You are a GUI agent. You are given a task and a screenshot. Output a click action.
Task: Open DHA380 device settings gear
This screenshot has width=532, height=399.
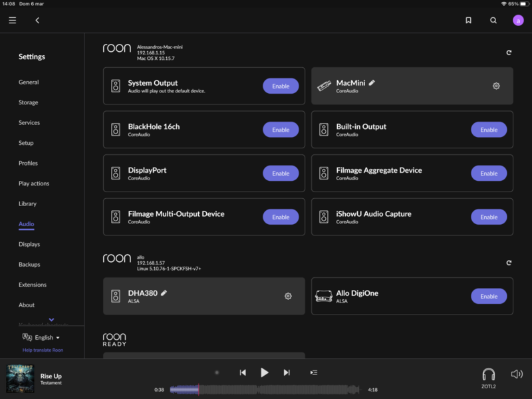point(288,296)
